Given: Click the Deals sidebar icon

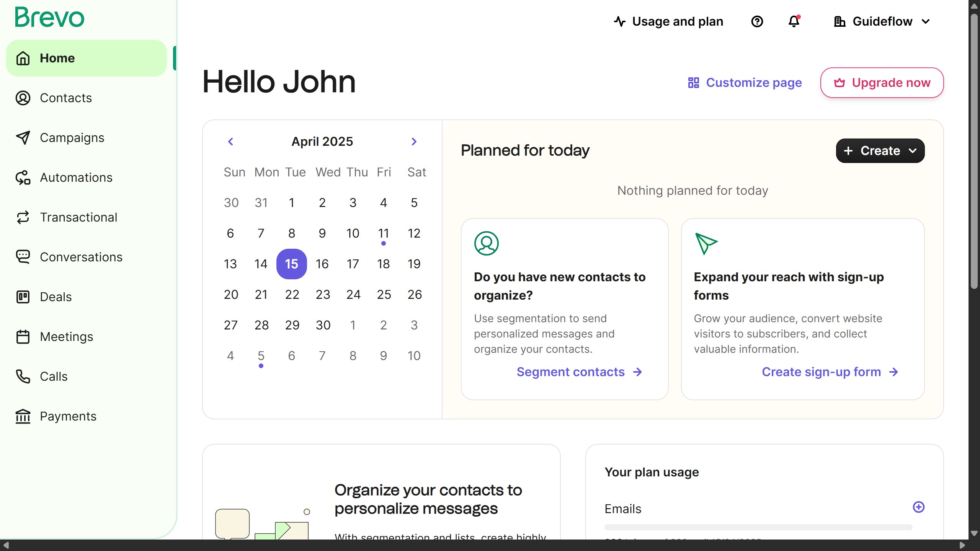Looking at the screenshot, I should pos(23,297).
